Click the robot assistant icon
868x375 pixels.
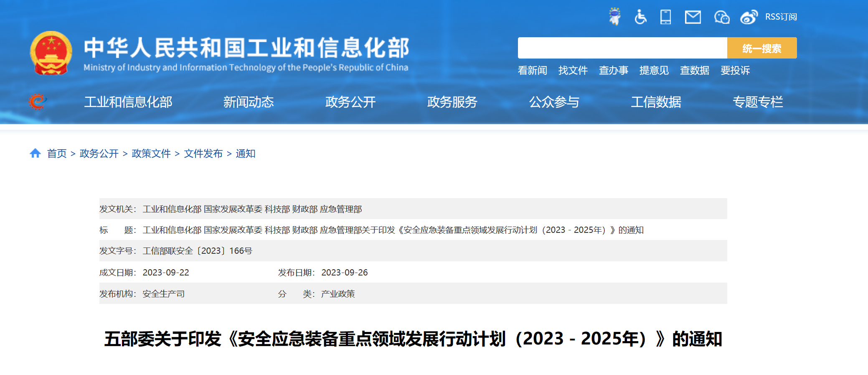(x=614, y=17)
